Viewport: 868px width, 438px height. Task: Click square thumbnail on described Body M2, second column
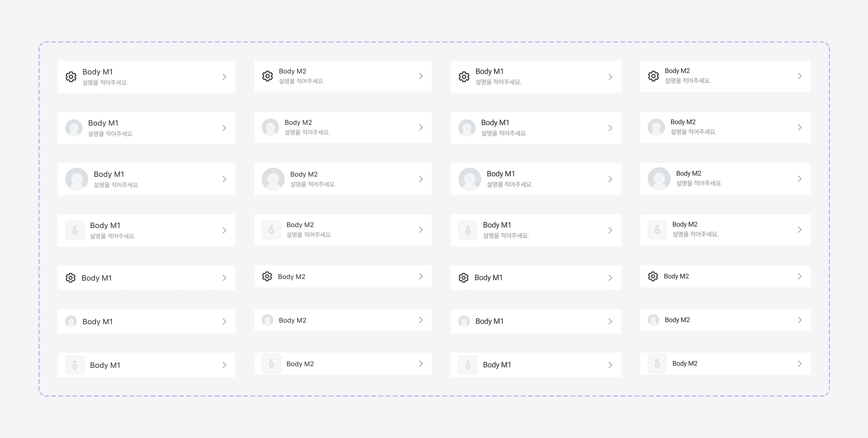[271, 230]
